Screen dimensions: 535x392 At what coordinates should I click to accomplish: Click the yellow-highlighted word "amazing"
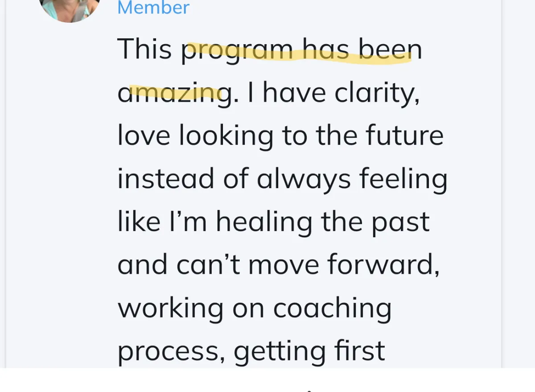tap(174, 95)
